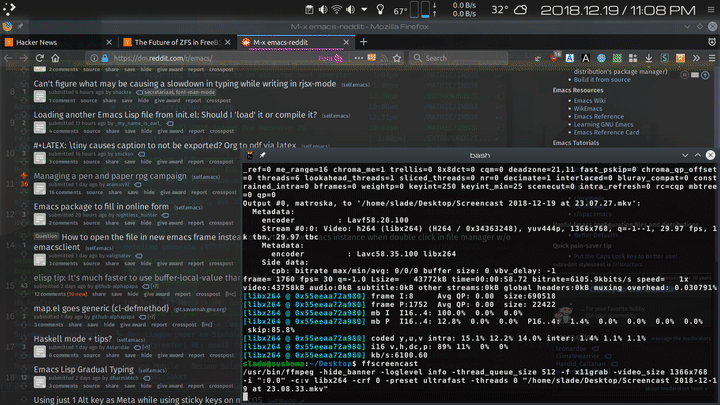Open the Emacs Reference Card link
720x405 pixels.
[x=606, y=132]
